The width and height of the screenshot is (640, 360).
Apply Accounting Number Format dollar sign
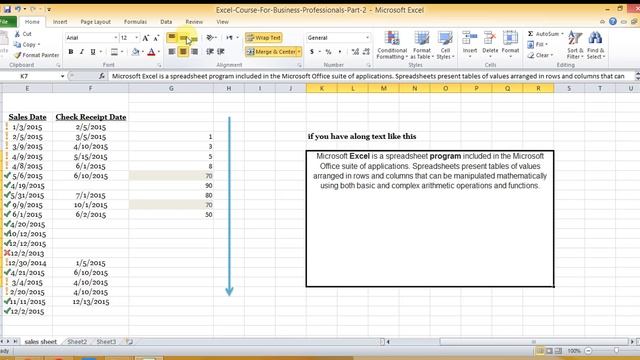click(312, 52)
